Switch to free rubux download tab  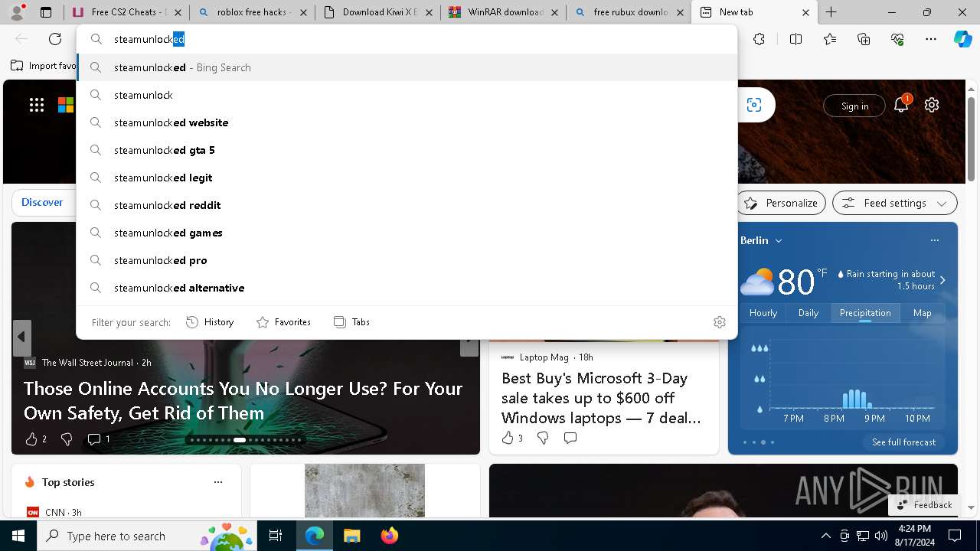click(629, 12)
